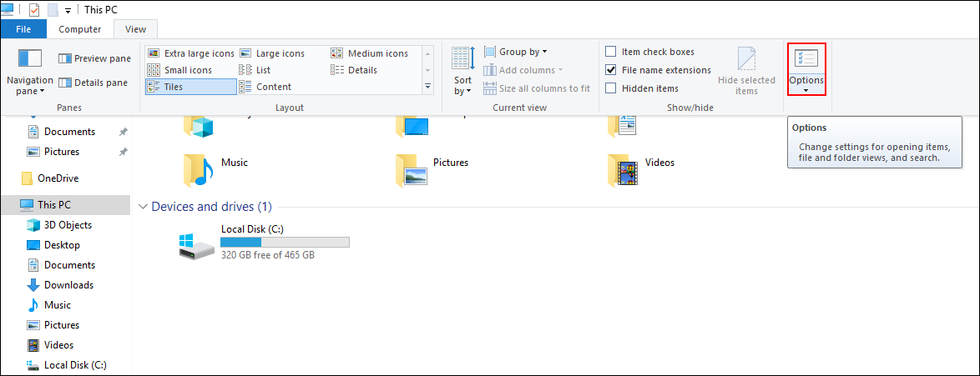The height and width of the screenshot is (376, 980).
Task: Click the Options icon button
Action: click(x=806, y=59)
